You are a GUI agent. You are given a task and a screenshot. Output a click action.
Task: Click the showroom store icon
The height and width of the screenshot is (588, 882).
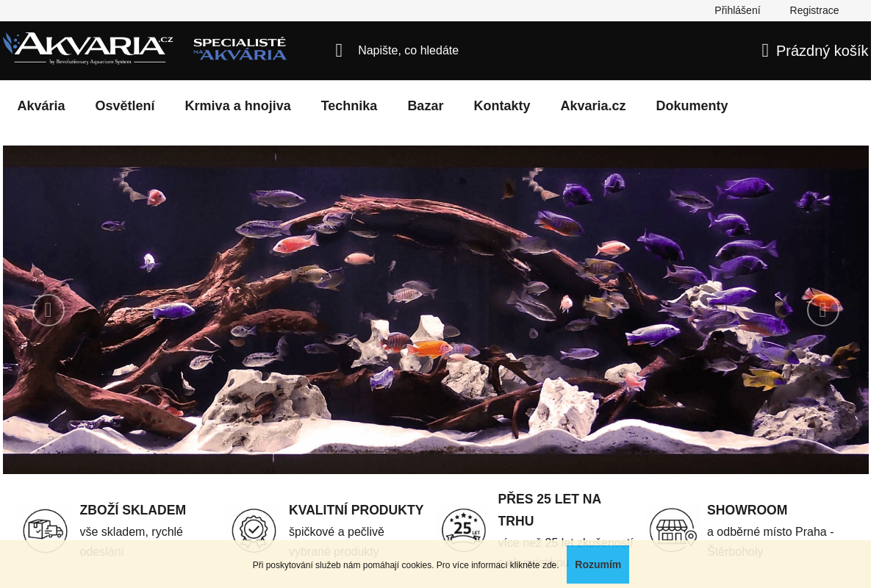click(673, 530)
